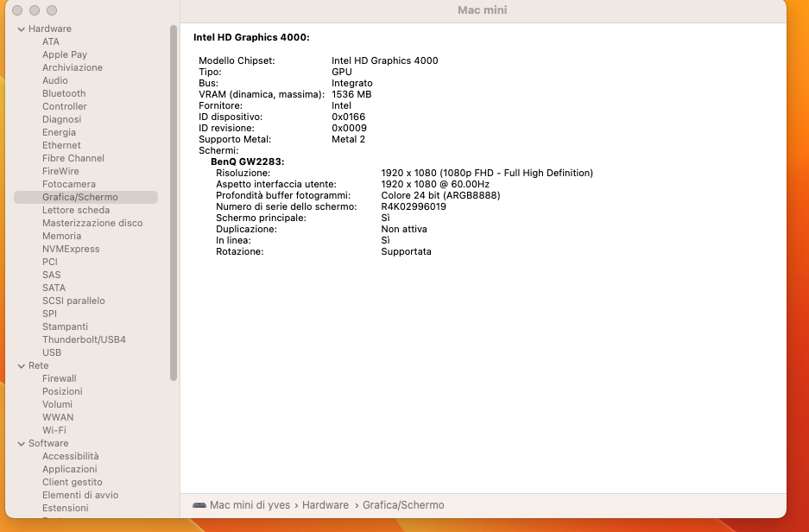Select Estensioni under Software
The image size is (809, 532).
tap(65, 508)
